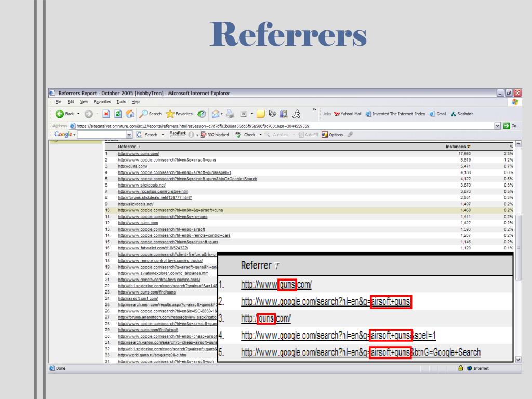Click referrer 33 world.guns.ru link

point(152,355)
